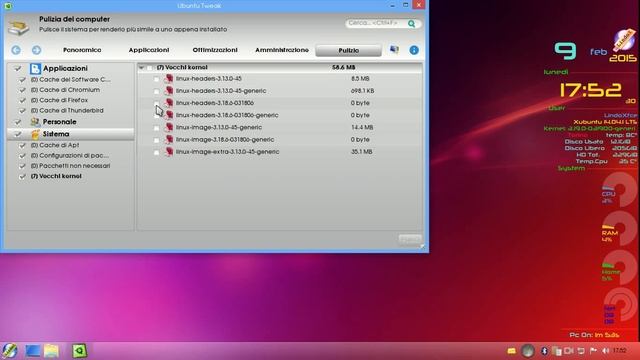Click the Cerca search input field

[376, 23]
